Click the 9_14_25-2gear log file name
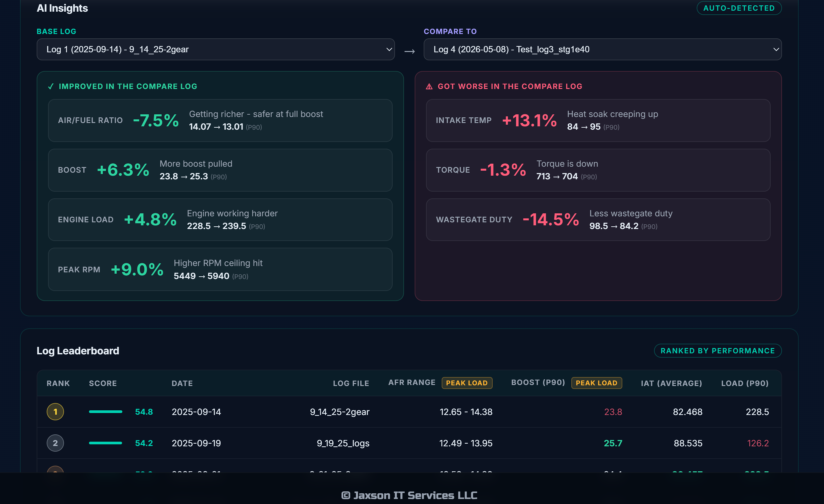This screenshot has height=504, width=824. click(x=339, y=412)
